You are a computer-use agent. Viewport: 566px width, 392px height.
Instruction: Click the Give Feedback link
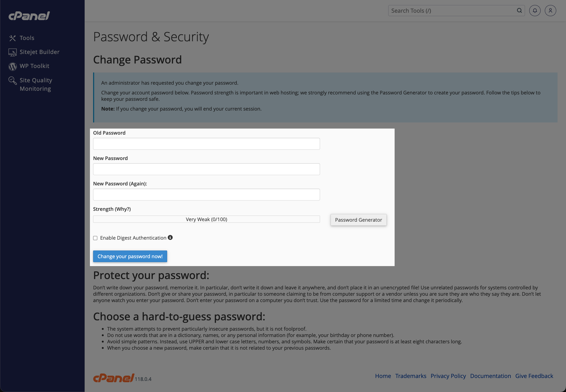click(x=534, y=376)
